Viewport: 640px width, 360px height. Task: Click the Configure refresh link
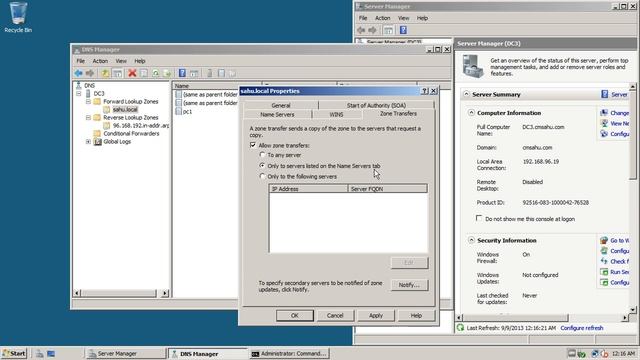[582, 328]
